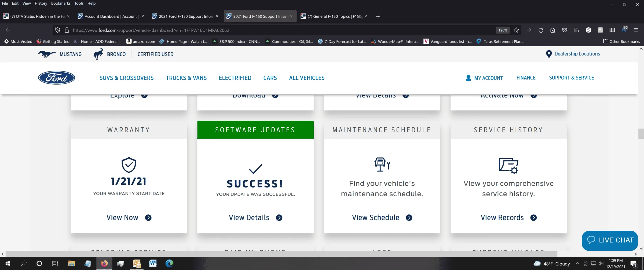Image resolution: width=644 pixels, height=270 pixels.
Task: Click the vertical scrollbar thumb
Action: [x=641, y=134]
